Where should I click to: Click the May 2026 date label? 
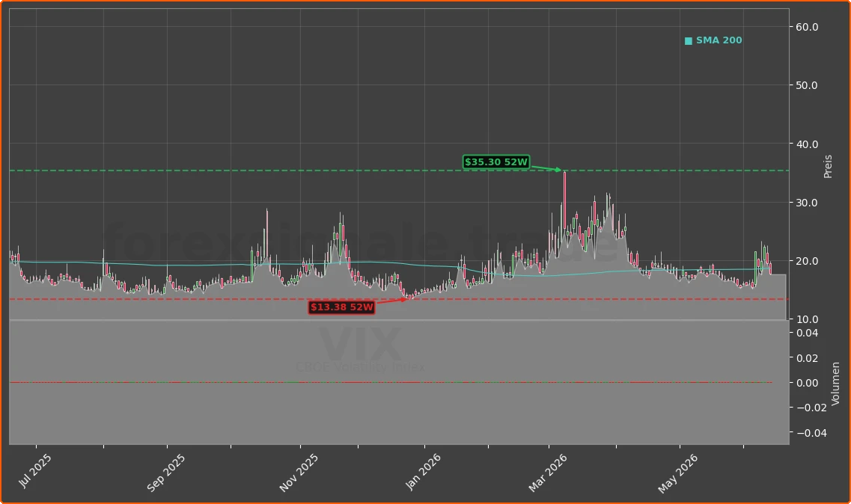678,473
